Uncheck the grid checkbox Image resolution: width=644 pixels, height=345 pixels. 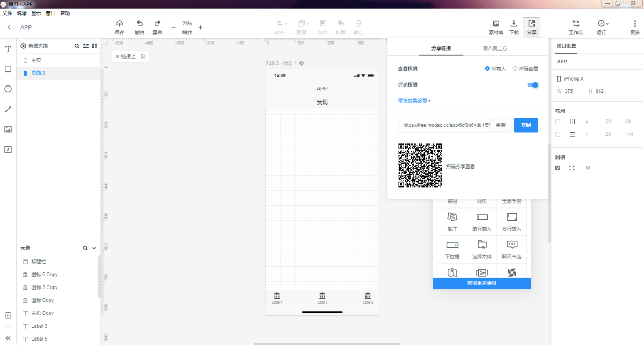(558, 168)
